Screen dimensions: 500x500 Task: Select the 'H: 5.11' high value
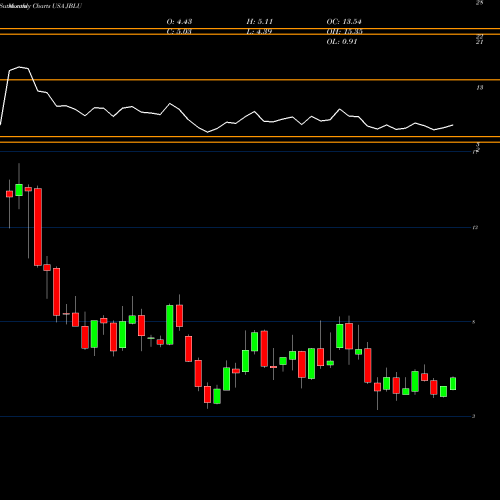260,22
